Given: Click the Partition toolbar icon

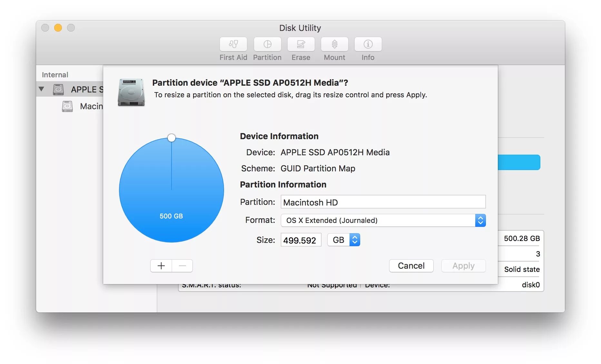Looking at the screenshot, I should (x=267, y=44).
